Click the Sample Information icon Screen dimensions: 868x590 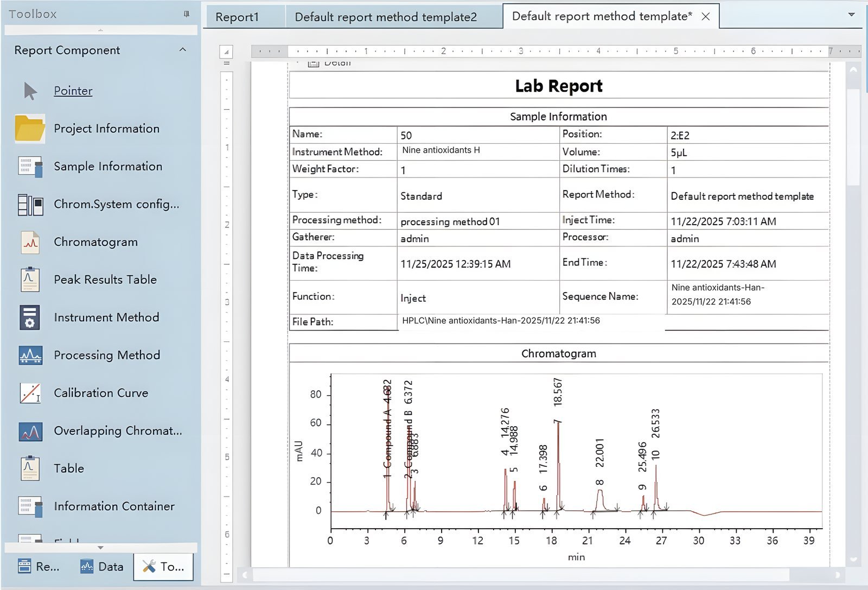30,167
